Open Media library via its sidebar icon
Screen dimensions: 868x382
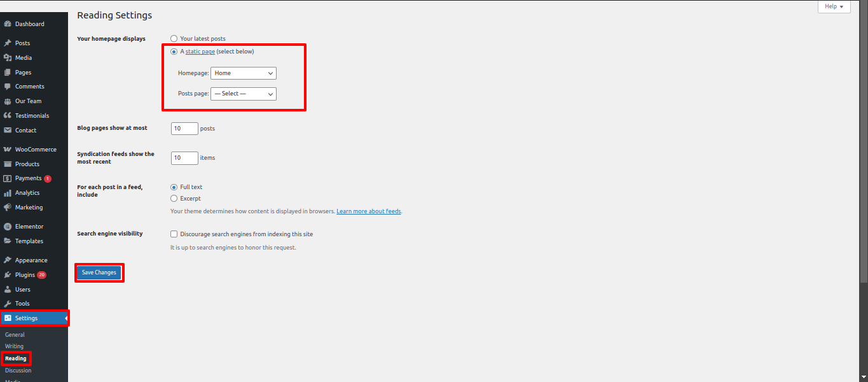[x=8, y=58]
